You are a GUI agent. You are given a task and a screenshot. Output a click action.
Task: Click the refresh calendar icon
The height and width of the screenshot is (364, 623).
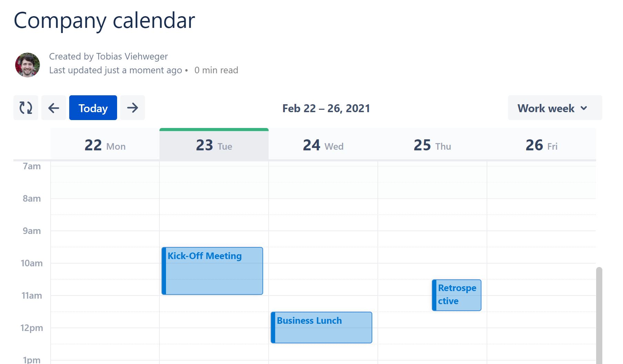26,108
